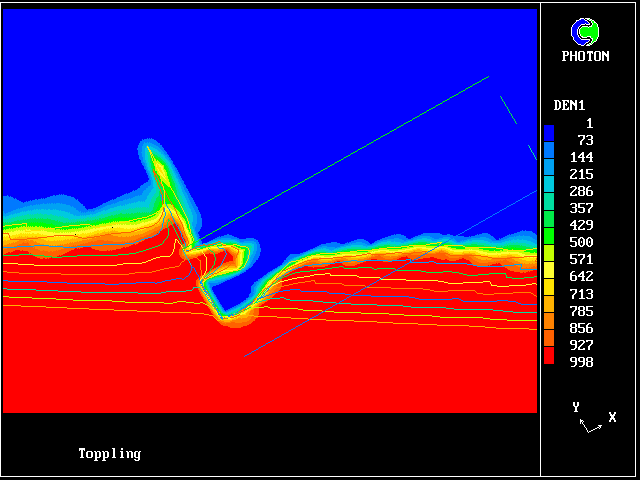640x480 pixels.
Task: Click legend value 1 at the top
Action: click(x=589, y=123)
